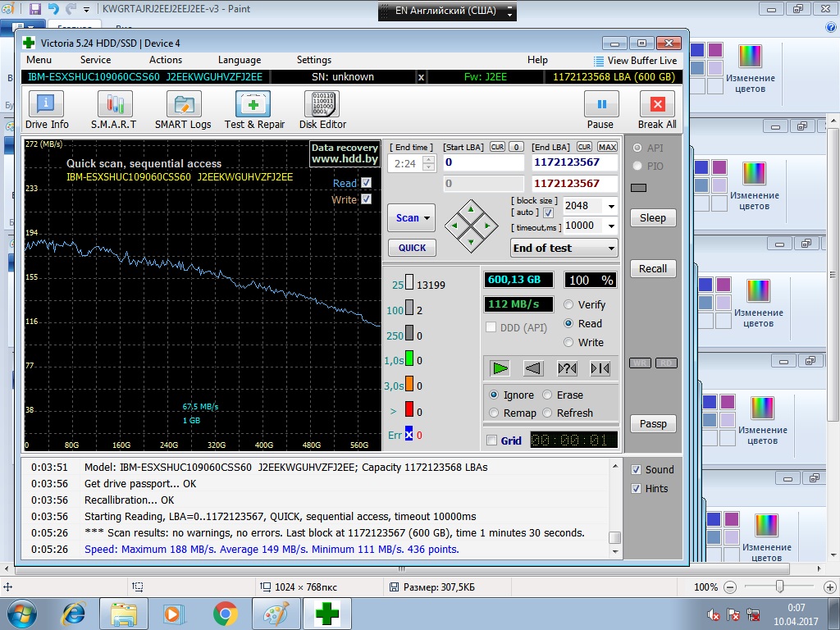Click the QUICK scan button

412,248
